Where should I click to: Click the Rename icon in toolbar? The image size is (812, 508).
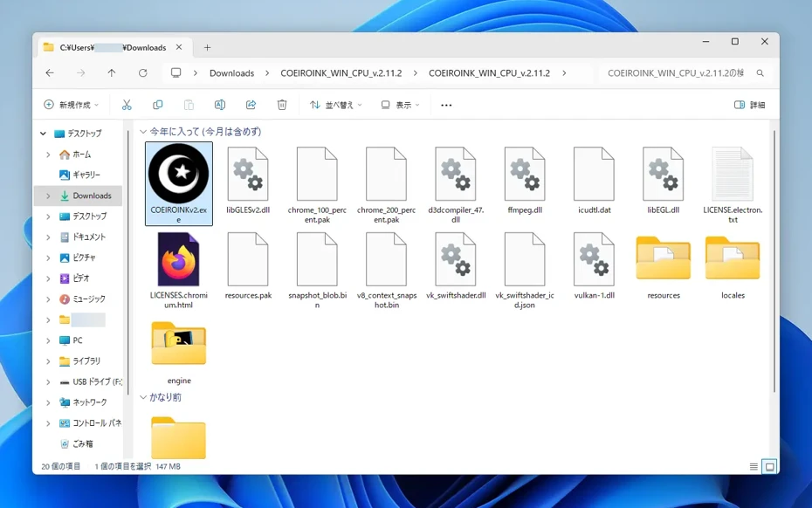pos(220,105)
